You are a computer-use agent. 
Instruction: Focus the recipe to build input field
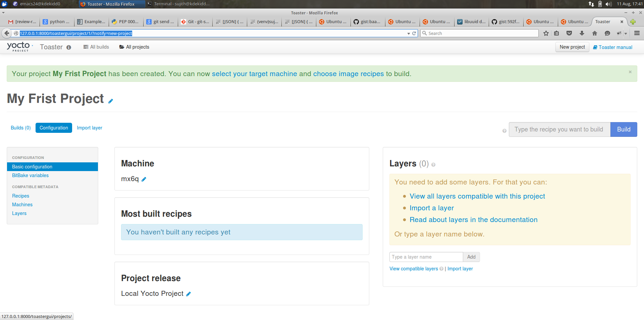pyautogui.click(x=559, y=129)
